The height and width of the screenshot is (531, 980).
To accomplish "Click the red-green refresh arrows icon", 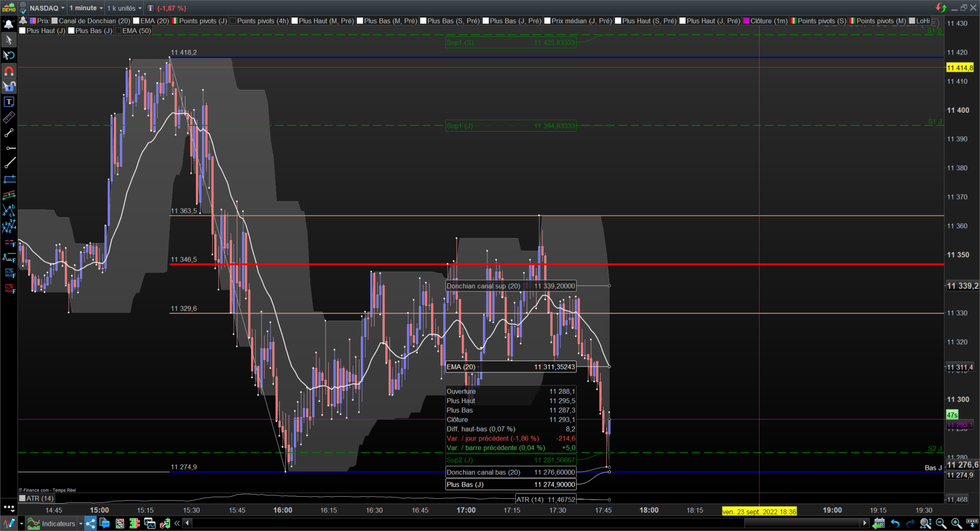I will pos(941,8).
